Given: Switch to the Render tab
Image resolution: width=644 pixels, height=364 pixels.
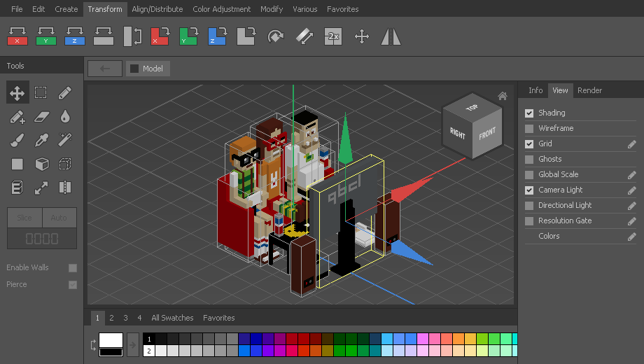Looking at the screenshot, I should (x=589, y=90).
